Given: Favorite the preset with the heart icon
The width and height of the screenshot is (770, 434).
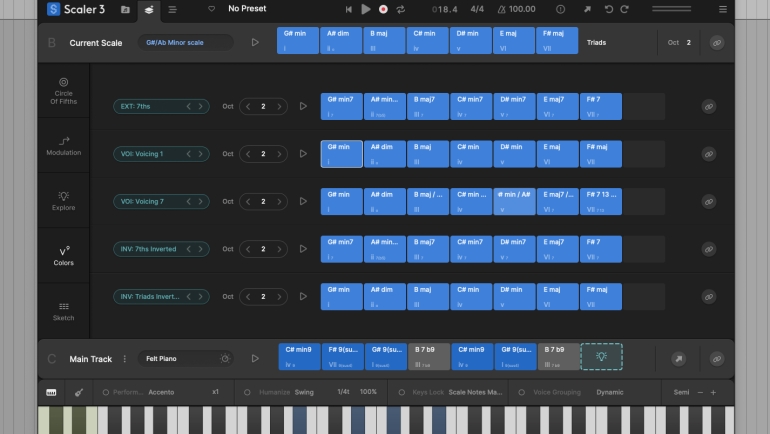Looking at the screenshot, I should (x=211, y=9).
